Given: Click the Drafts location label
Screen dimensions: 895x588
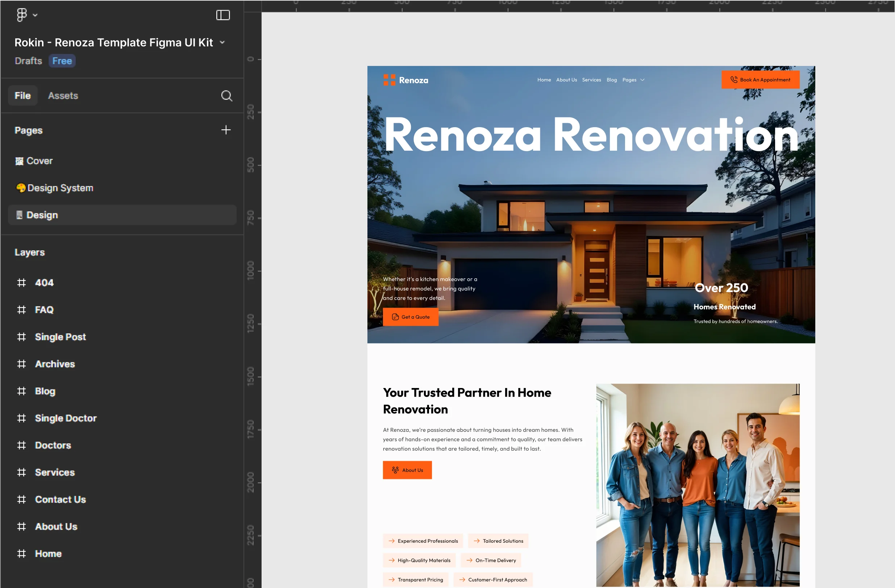Looking at the screenshot, I should [28, 61].
